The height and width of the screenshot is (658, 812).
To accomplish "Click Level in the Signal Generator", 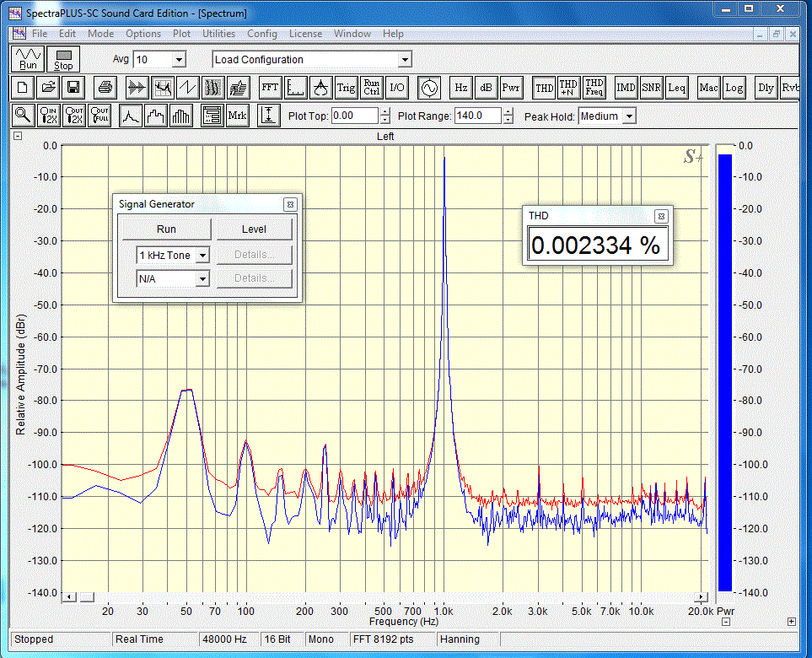I will click(255, 229).
